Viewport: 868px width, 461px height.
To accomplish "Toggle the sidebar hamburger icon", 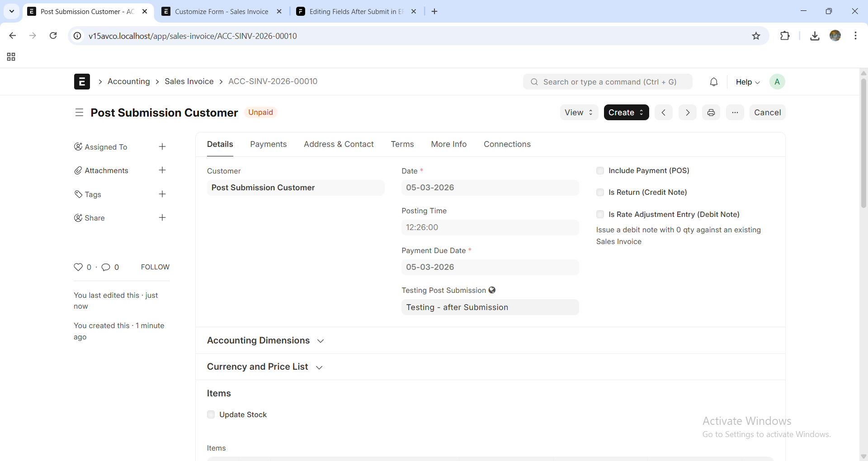I will tap(79, 113).
